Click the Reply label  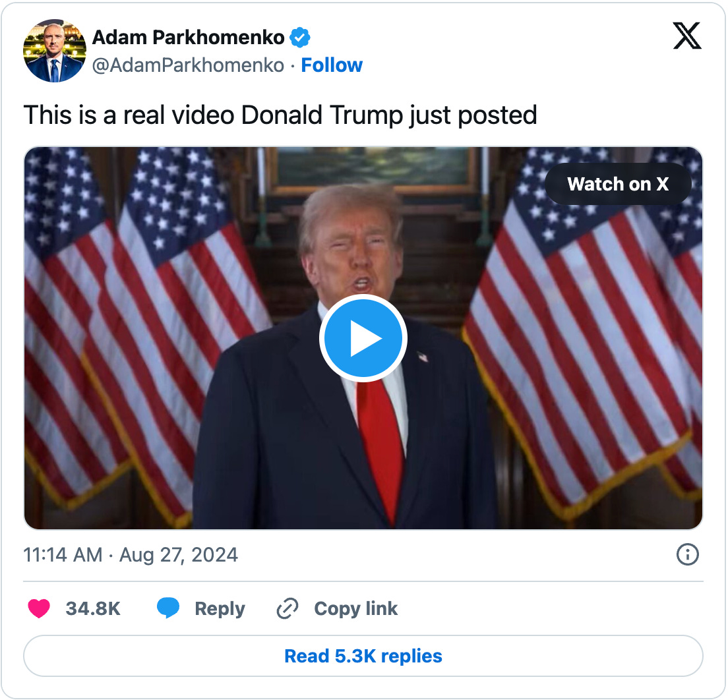(x=220, y=608)
